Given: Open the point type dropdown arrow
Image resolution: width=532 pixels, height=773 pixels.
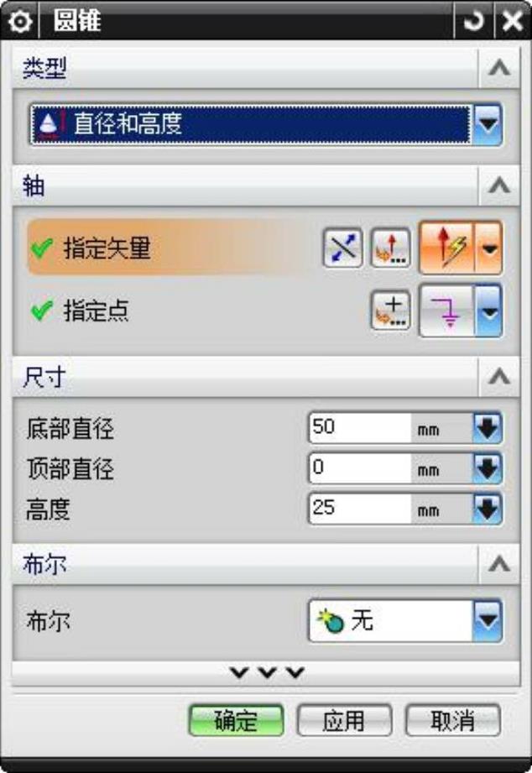Looking at the screenshot, I should [488, 311].
